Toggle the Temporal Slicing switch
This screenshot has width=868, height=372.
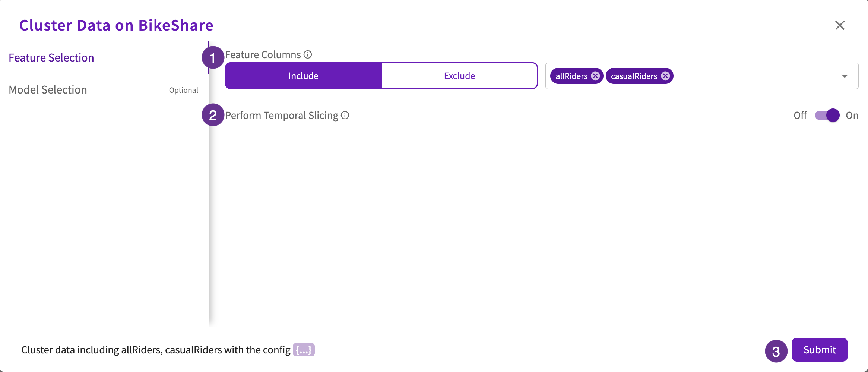click(827, 116)
